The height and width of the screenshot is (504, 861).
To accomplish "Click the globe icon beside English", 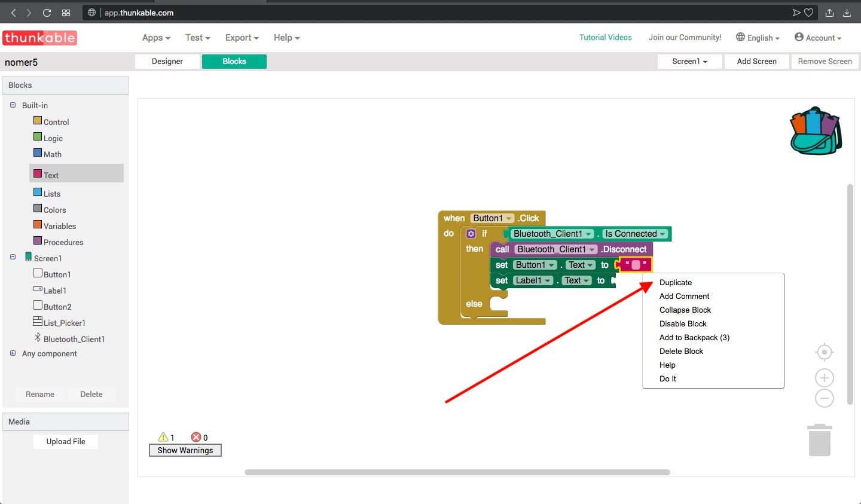I will pos(740,37).
